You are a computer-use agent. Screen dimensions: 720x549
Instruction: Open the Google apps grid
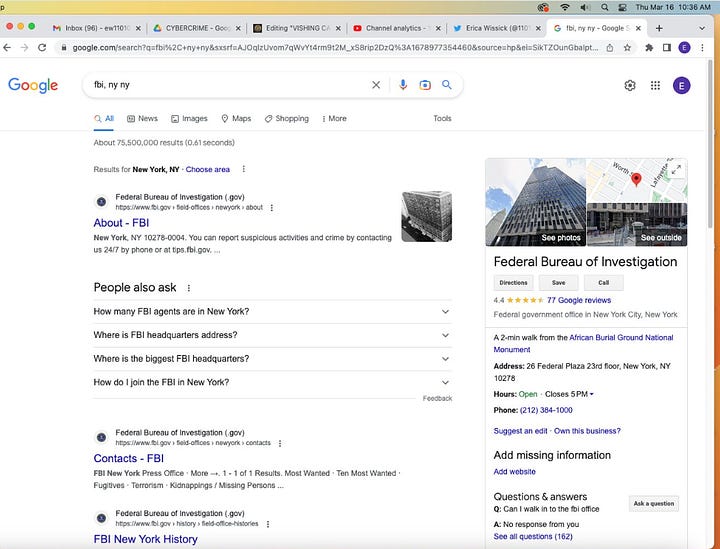655,85
